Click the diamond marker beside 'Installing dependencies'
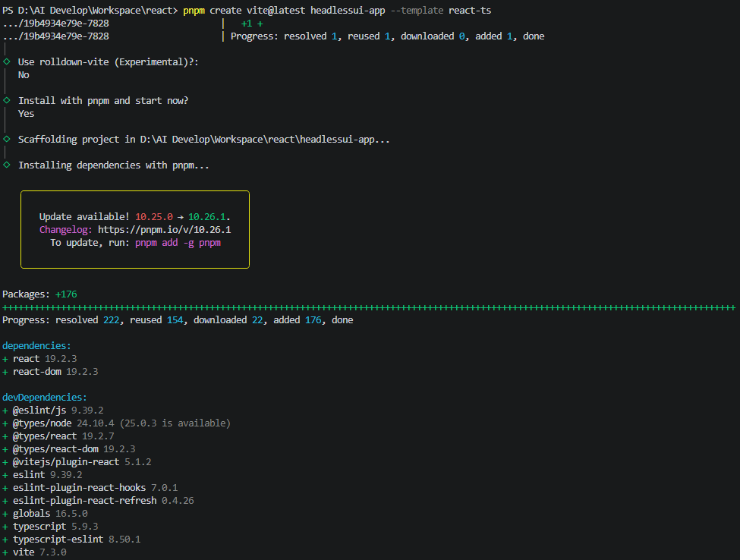 pyautogui.click(x=7, y=165)
